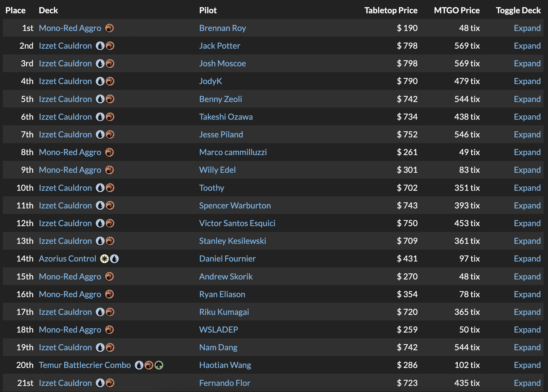Open pilot page for Jack Potter

coord(220,46)
